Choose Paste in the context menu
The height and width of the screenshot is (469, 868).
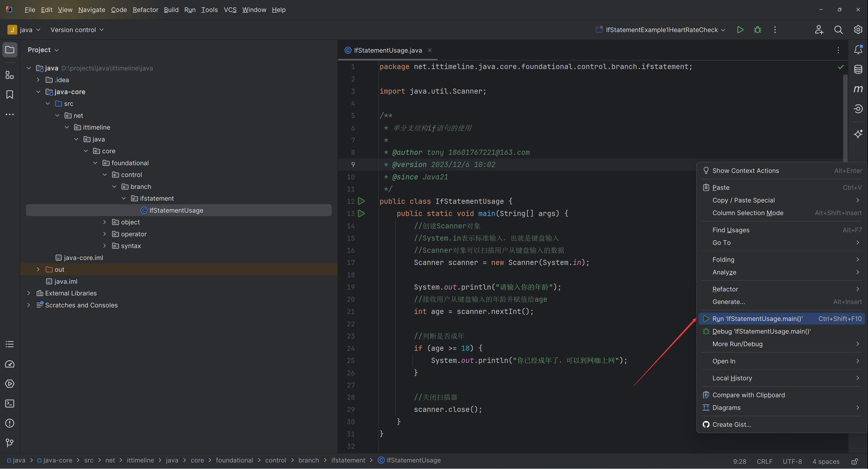tap(782, 188)
